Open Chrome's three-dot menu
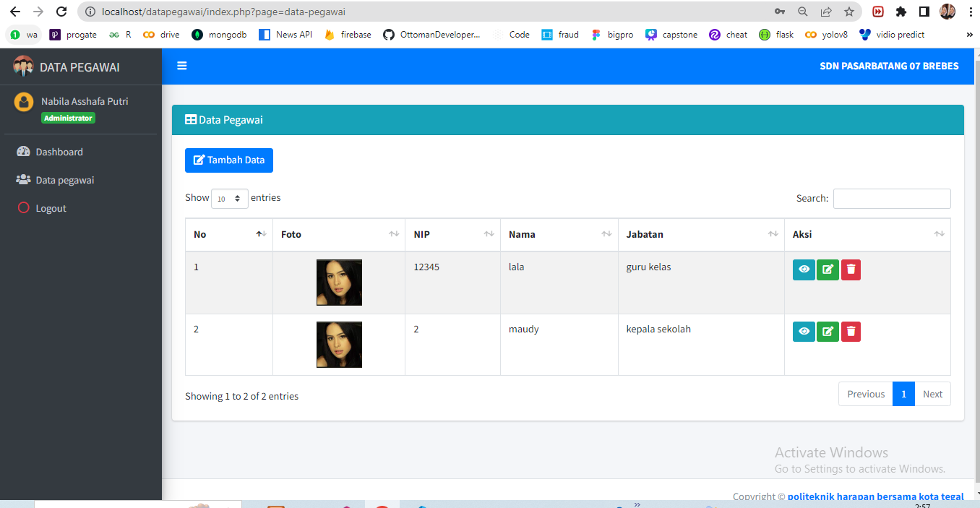 (x=971, y=12)
